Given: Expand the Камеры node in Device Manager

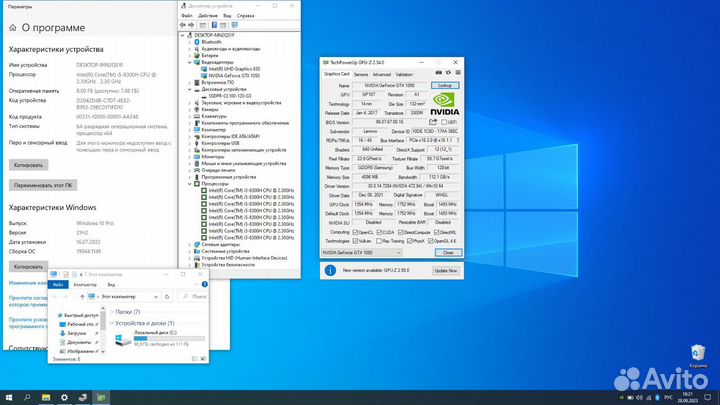Looking at the screenshot, I should [190, 109].
